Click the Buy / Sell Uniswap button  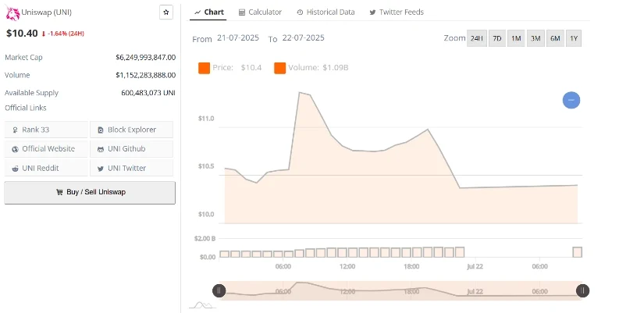tap(90, 192)
